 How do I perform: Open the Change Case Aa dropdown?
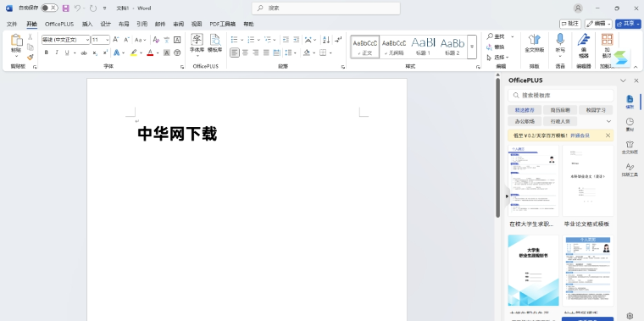tap(141, 40)
